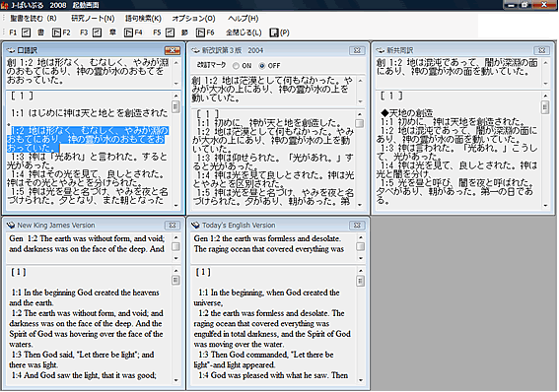
Task: Click the New King James Version panel title
Action: tap(56, 226)
